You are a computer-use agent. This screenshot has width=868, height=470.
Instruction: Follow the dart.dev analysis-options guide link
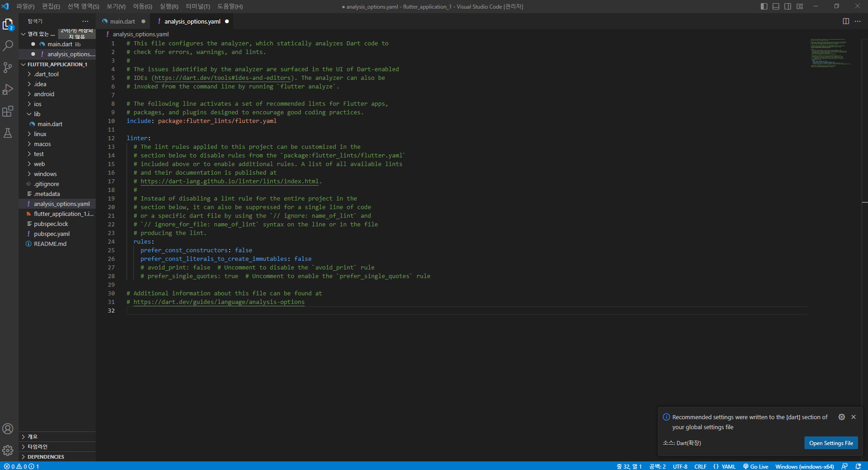[x=219, y=302]
